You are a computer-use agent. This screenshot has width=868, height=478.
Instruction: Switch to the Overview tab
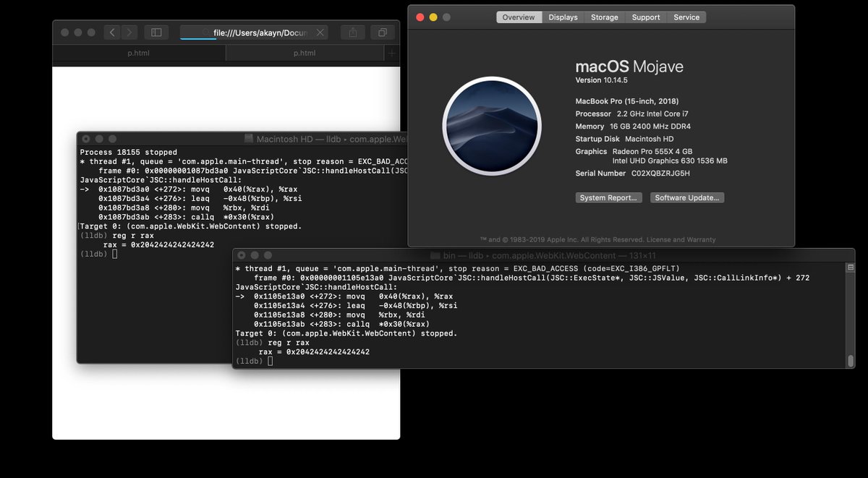[x=519, y=17]
